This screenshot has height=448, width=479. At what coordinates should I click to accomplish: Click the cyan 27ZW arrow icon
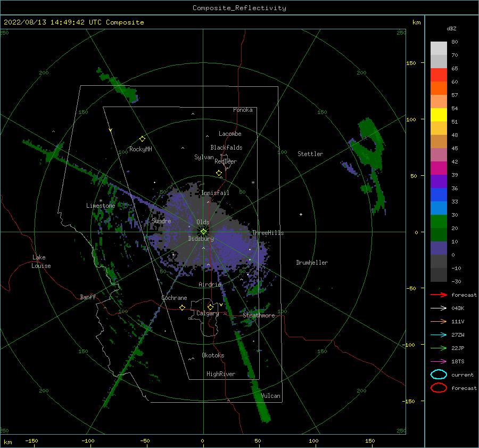pos(439,335)
